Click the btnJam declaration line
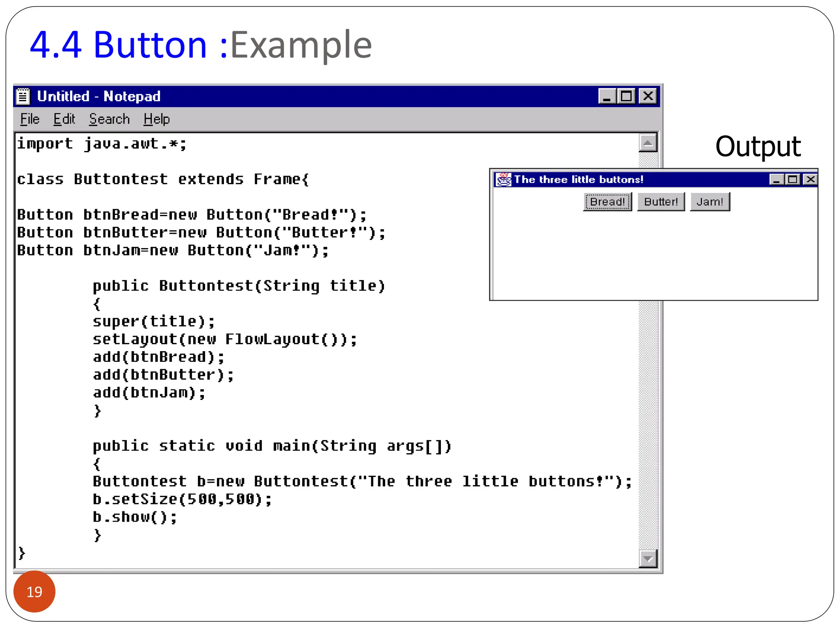The width and height of the screenshot is (840, 630). pyautogui.click(x=173, y=251)
